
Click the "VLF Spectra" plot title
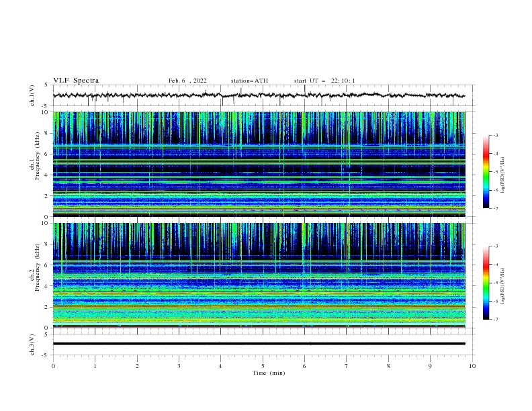[76, 81]
